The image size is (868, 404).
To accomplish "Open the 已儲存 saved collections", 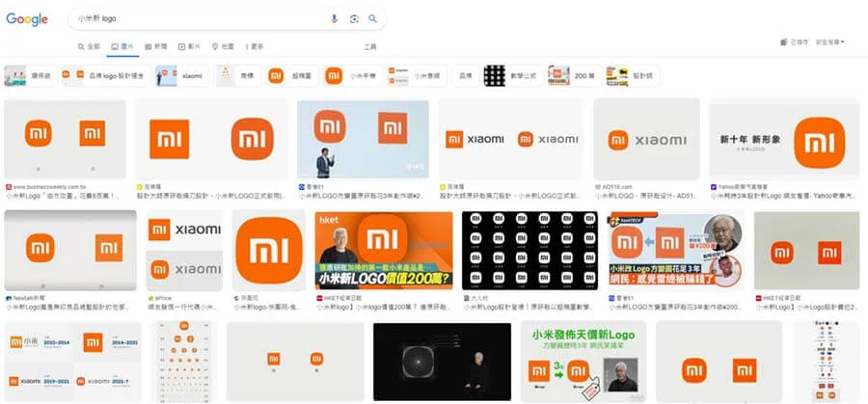I will [795, 42].
